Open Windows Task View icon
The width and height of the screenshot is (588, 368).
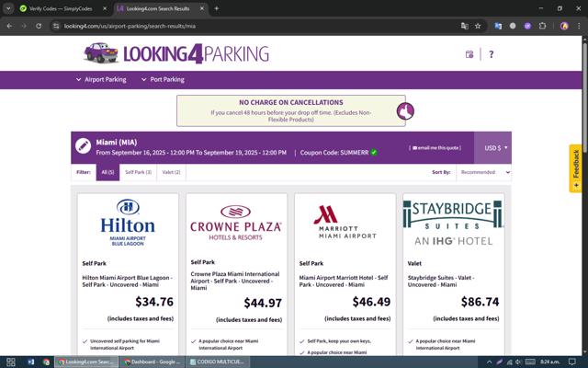pos(10,362)
